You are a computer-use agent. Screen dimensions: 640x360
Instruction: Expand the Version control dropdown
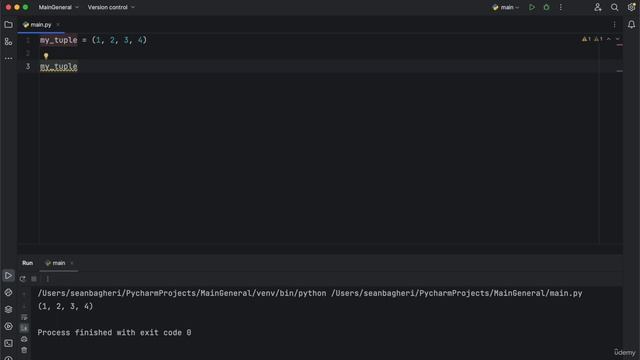[x=111, y=7]
